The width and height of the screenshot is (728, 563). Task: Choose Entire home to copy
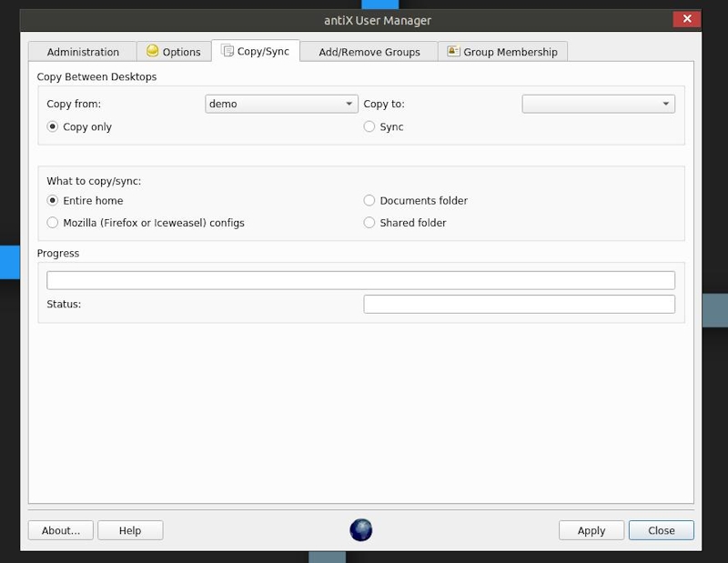click(53, 201)
